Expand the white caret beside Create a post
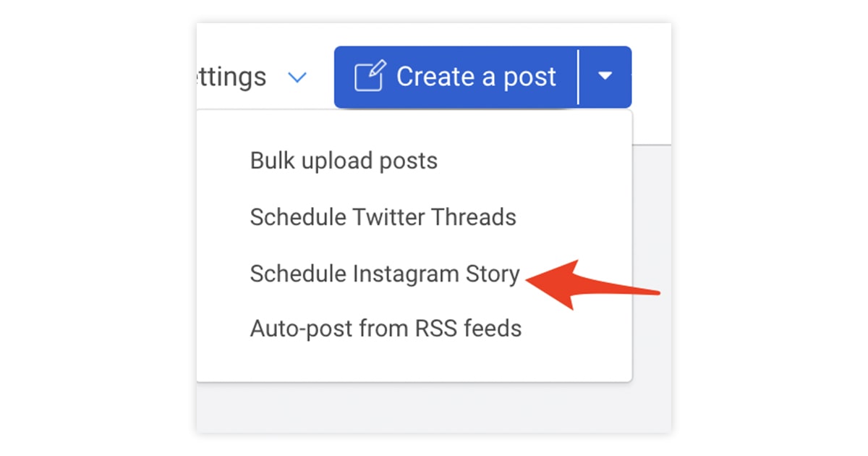The width and height of the screenshot is (868, 456). [605, 77]
